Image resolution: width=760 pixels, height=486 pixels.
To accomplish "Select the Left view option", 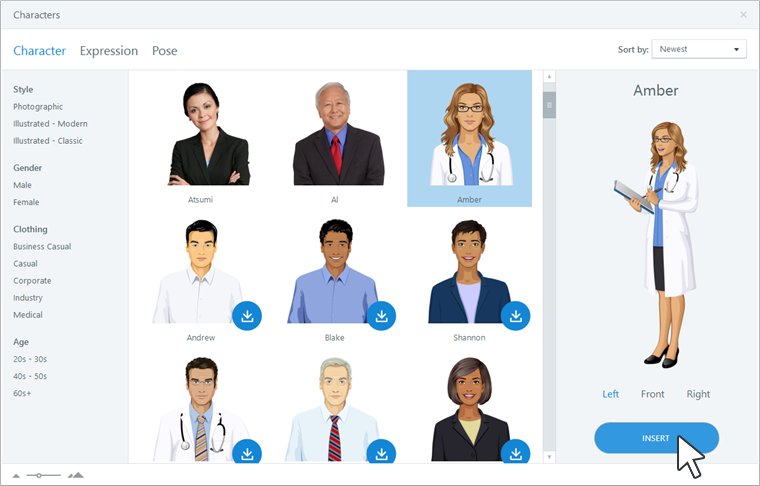I will click(610, 394).
